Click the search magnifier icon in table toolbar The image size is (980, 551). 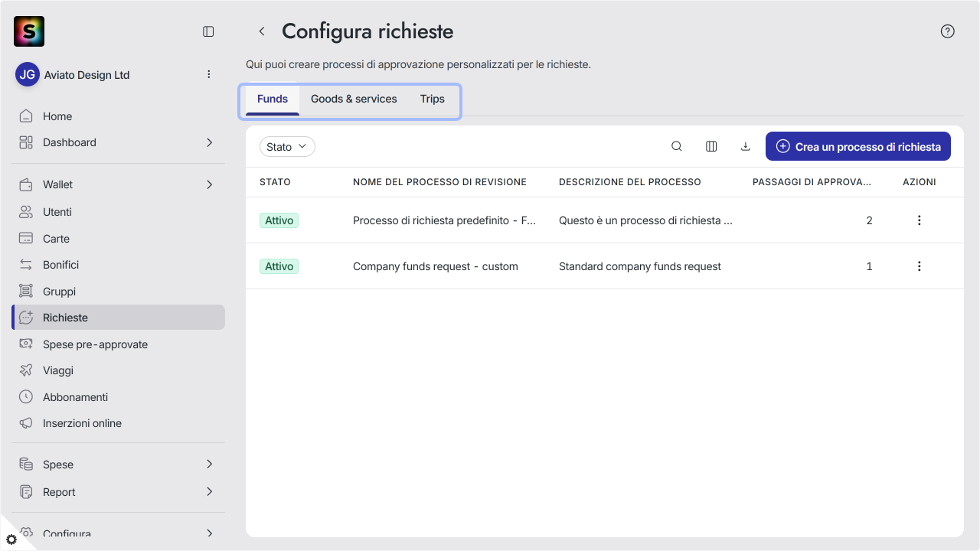677,146
